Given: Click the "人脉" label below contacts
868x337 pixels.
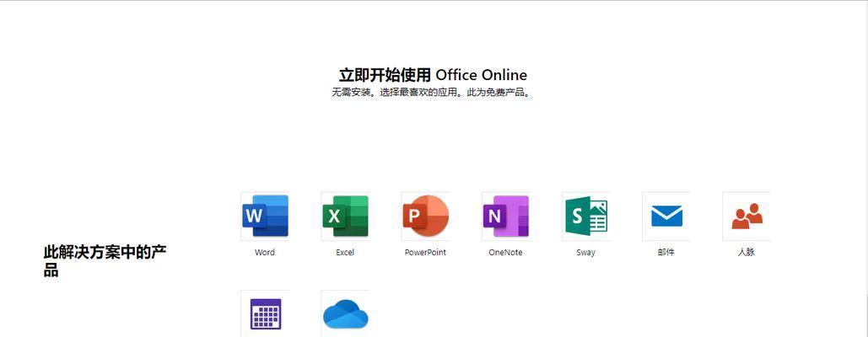Looking at the screenshot, I should tap(747, 253).
